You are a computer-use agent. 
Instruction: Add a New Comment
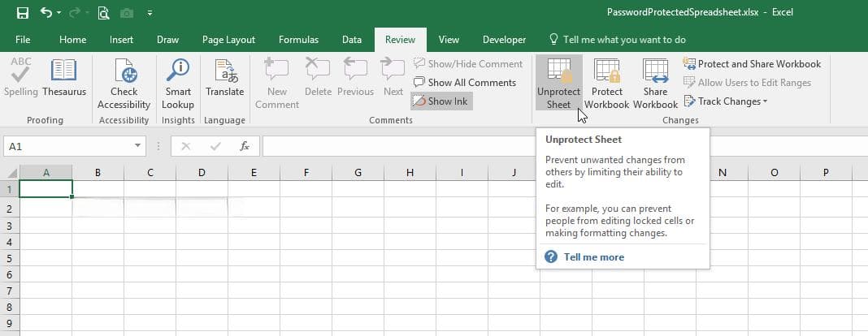coord(277,84)
